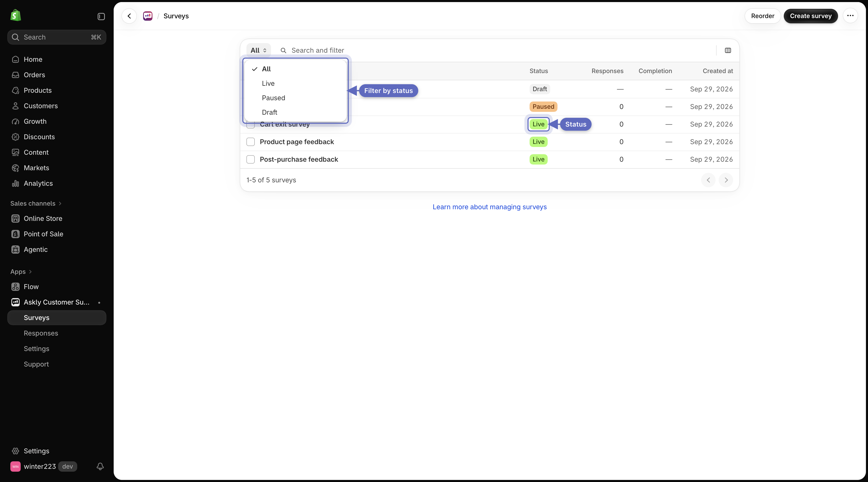Check the Post-purchase feedback checkbox
The height and width of the screenshot is (482, 868).
click(250, 159)
